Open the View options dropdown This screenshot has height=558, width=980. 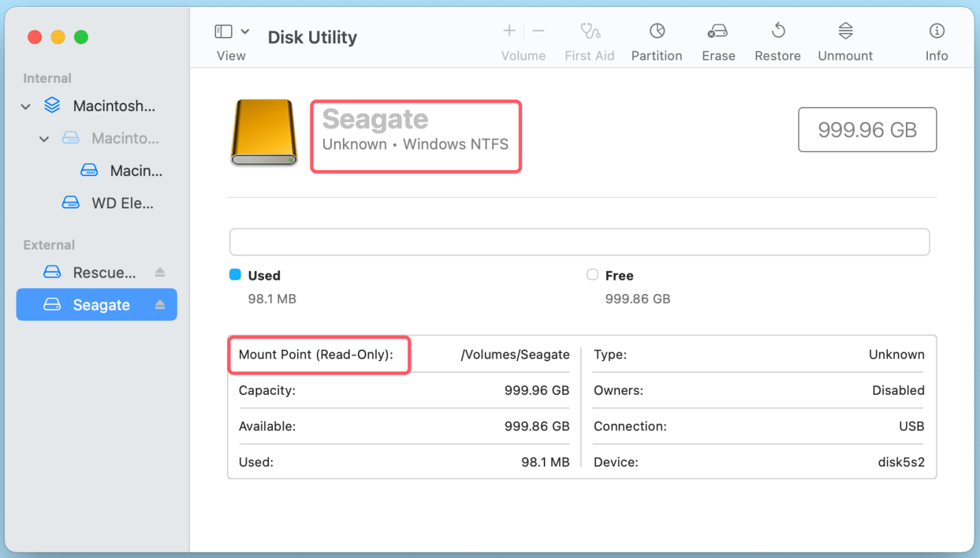246,30
